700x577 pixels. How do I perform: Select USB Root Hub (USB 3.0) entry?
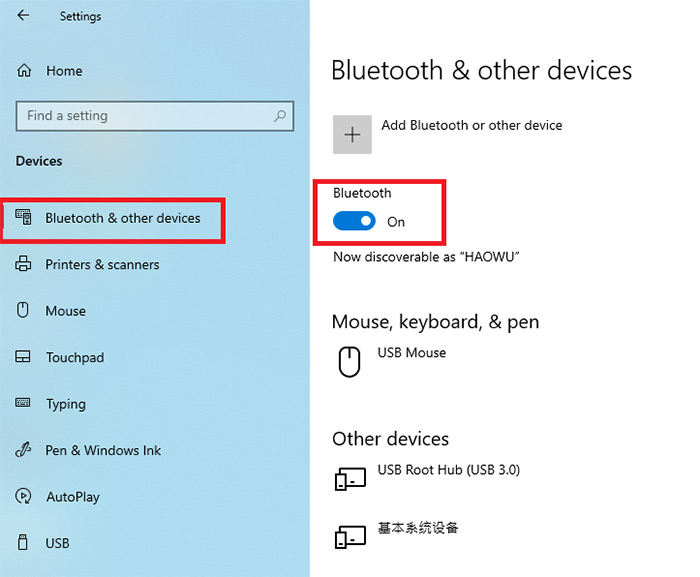pyautogui.click(x=449, y=470)
